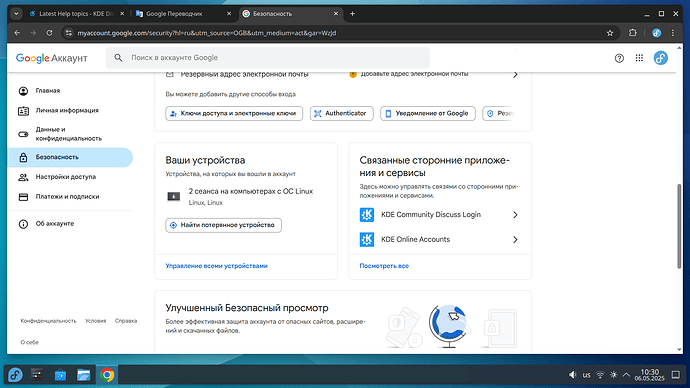Bookmark this page with the star icon
The image size is (690, 388).
pyautogui.click(x=610, y=33)
